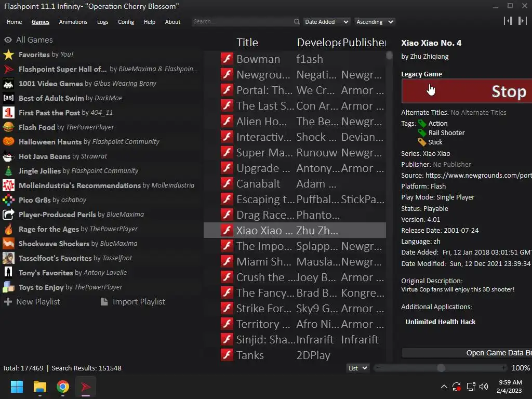Toggle the left sidebar visibility icon
This screenshot has width=532, height=399.
pyautogui.click(x=508, y=21)
